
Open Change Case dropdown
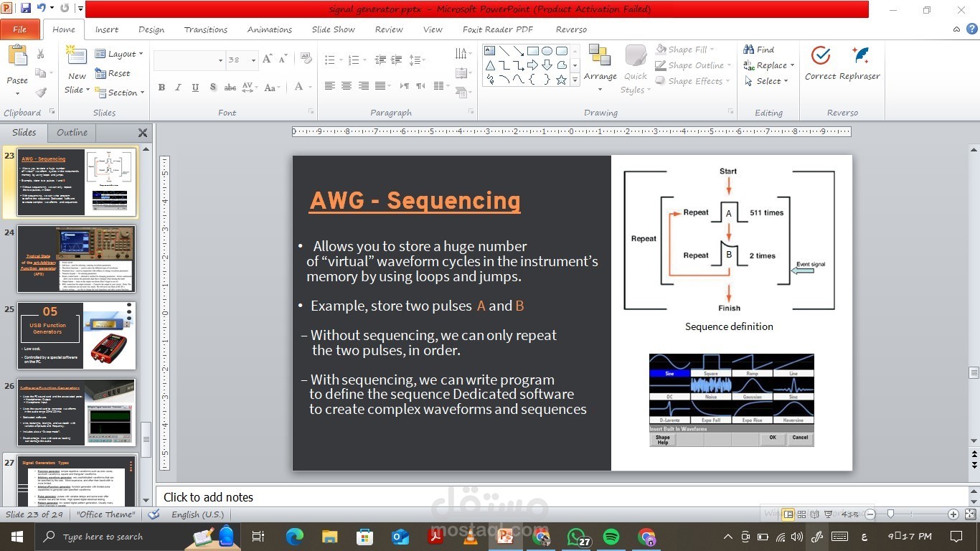(272, 88)
